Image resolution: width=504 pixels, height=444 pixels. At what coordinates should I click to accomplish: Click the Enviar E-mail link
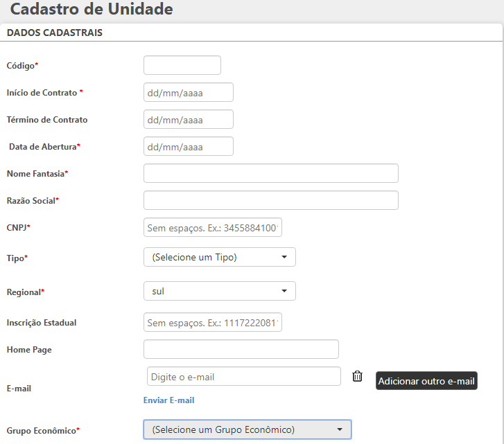coord(168,400)
